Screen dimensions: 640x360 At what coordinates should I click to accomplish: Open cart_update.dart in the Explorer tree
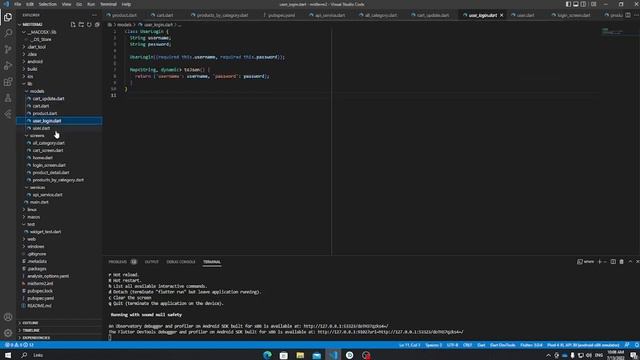click(x=59, y=98)
